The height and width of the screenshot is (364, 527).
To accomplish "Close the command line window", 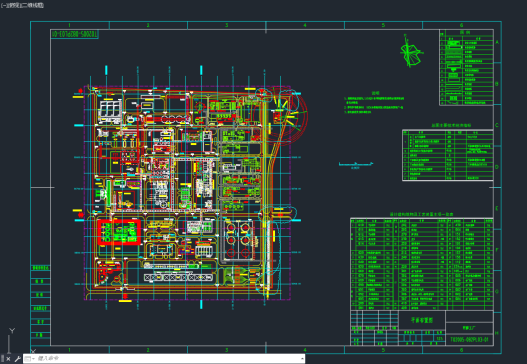I will [x=8, y=359].
